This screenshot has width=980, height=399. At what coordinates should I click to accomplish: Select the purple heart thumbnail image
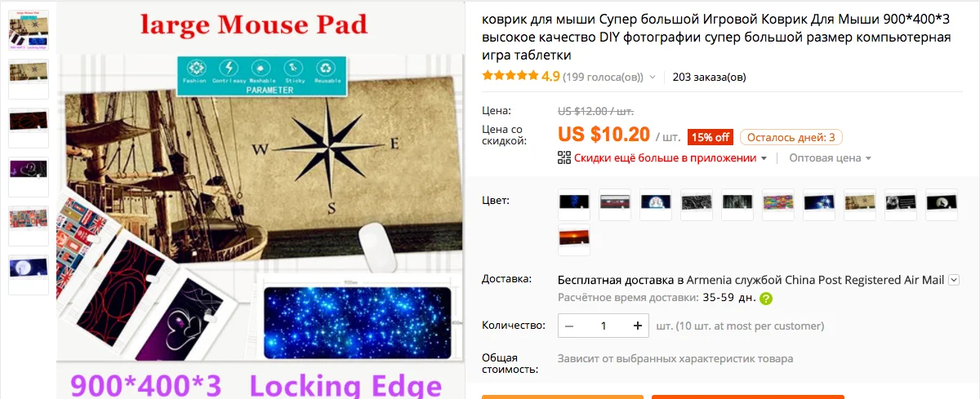pyautogui.click(x=29, y=177)
